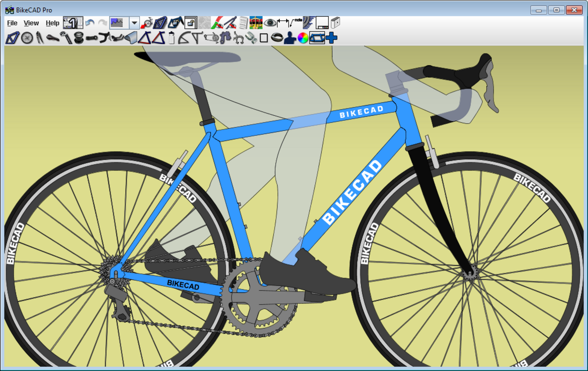The image size is (588, 371).
Task: Open the rider silhouette settings icon
Action: [290, 38]
